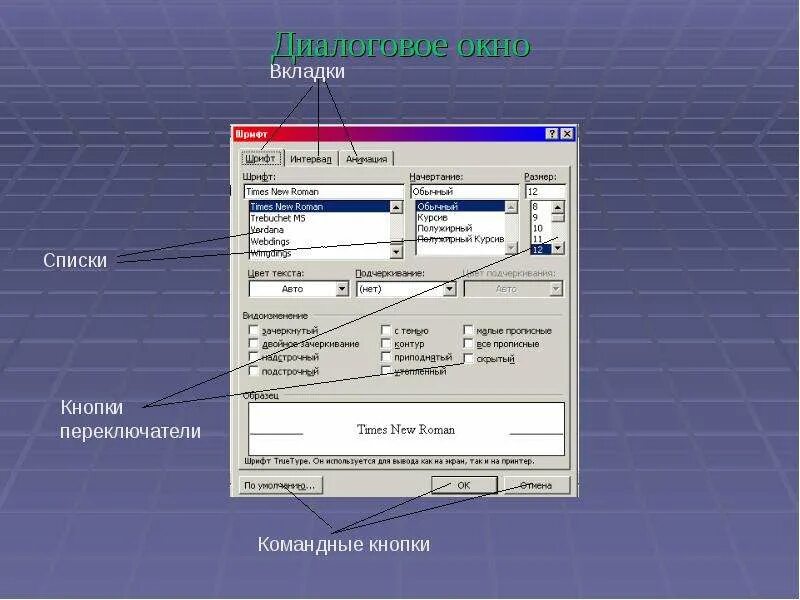Enable the утопленный checkbox
Screen dimensions: 800x600
pos(386,371)
